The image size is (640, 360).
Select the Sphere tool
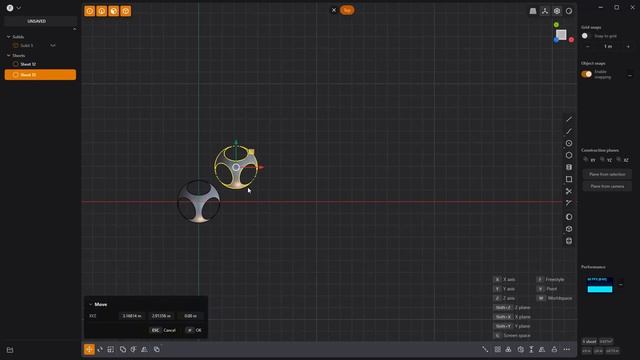point(569,217)
